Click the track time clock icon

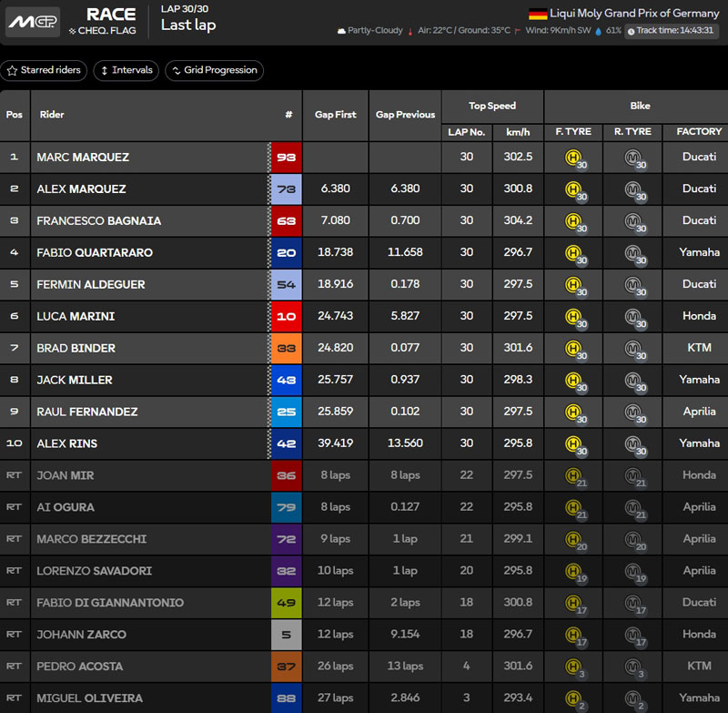point(631,31)
